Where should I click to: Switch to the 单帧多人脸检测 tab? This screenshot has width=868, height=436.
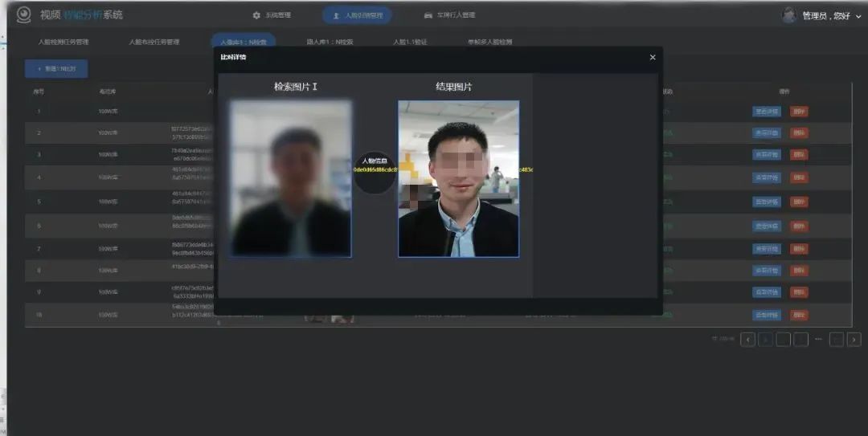(x=489, y=42)
